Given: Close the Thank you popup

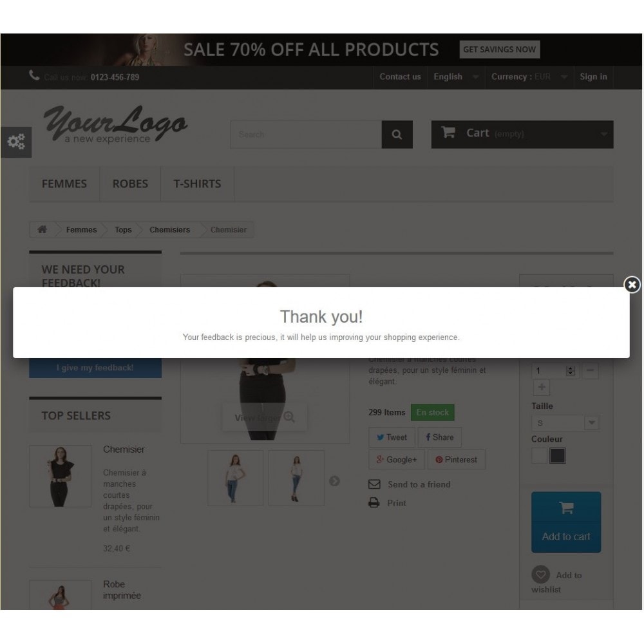Looking at the screenshot, I should click(632, 285).
